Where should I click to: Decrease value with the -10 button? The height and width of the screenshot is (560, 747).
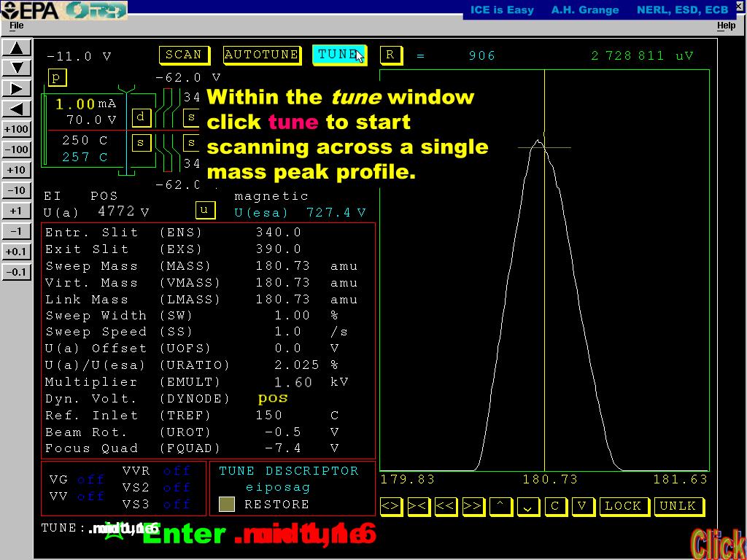(x=17, y=191)
